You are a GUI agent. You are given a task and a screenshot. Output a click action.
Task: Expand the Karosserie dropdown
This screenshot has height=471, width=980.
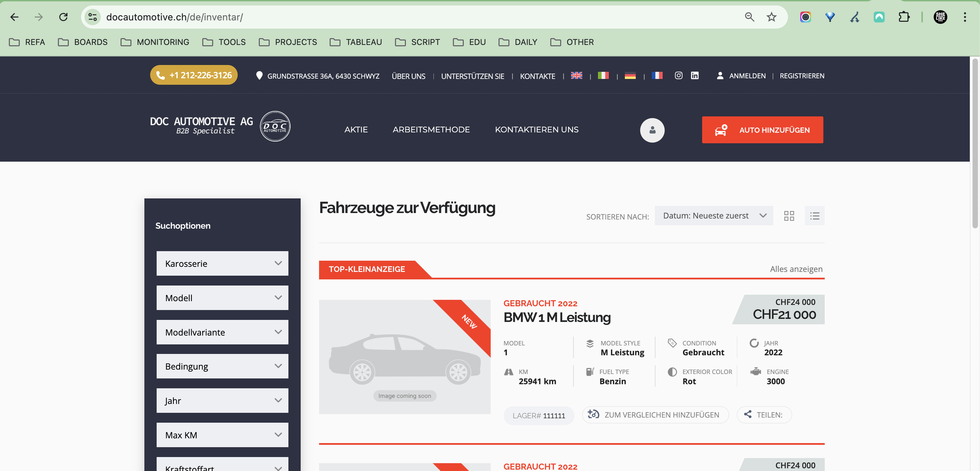[222, 263]
